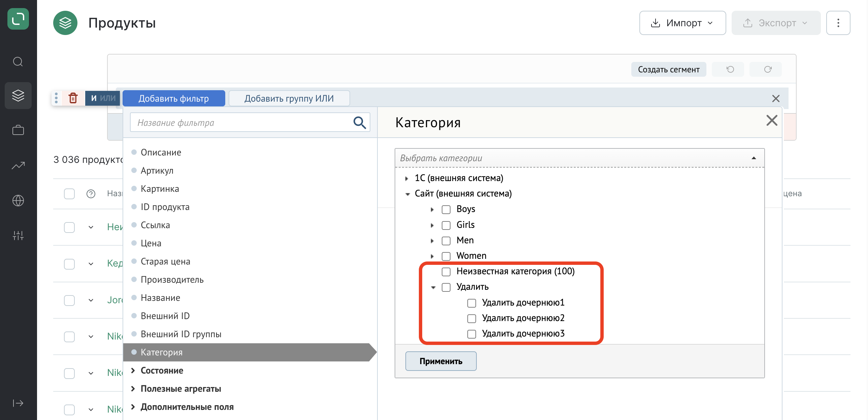868x420 pixels.
Task: Expand the Men category node
Action: [432, 241]
